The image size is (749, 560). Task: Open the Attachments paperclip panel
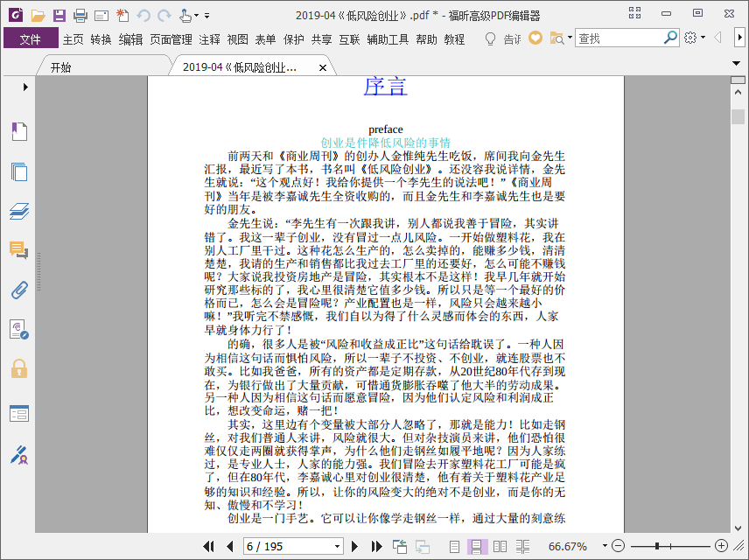pyautogui.click(x=19, y=290)
